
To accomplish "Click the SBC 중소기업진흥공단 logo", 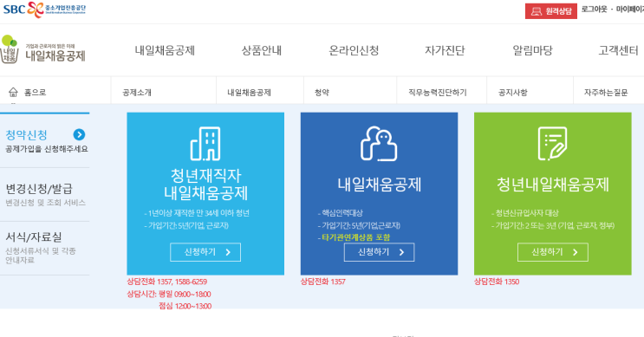I will coord(44,10).
